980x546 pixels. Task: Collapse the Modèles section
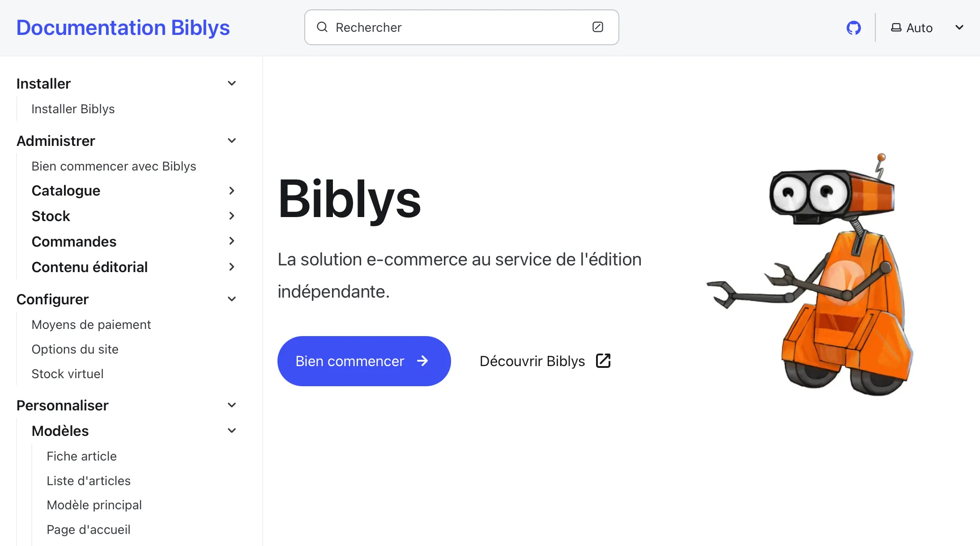click(x=231, y=430)
